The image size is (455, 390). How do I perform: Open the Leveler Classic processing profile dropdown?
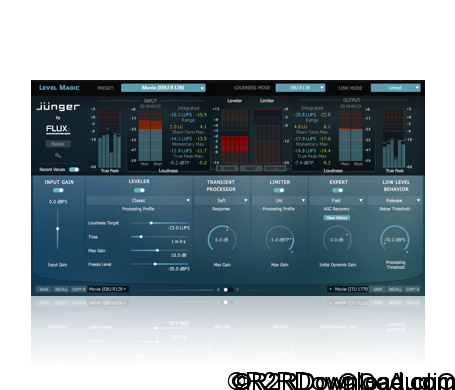pyautogui.click(x=139, y=200)
